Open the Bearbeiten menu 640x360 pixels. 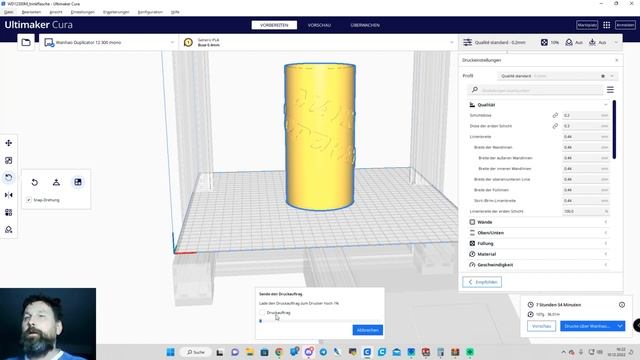tap(31, 12)
